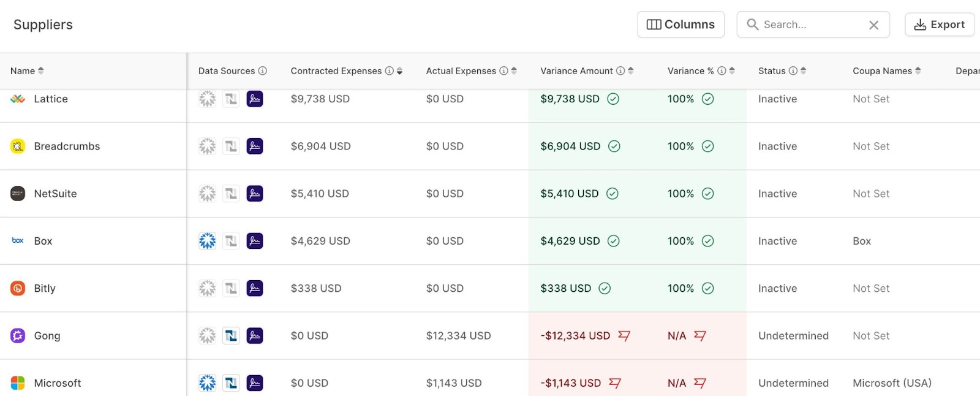
Task: Select NetSuite's Inactive status cell
Action: (x=777, y=194)
